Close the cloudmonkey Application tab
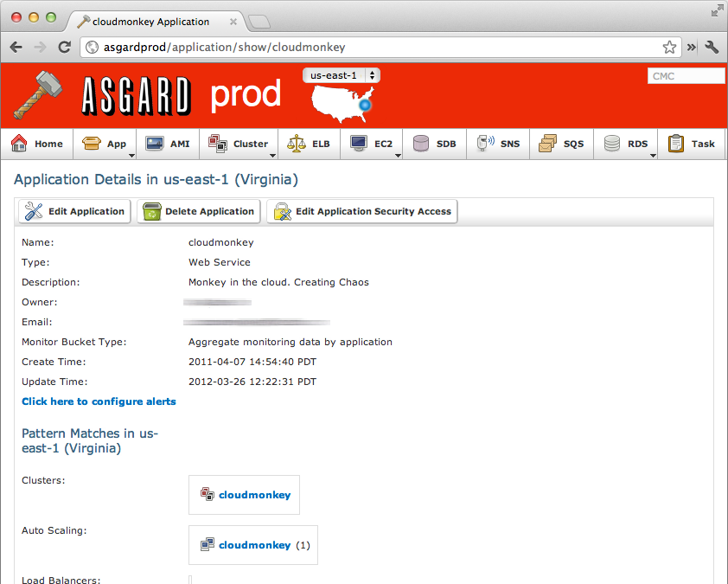This screenshot has height=584, width=728. click(233, 22)
